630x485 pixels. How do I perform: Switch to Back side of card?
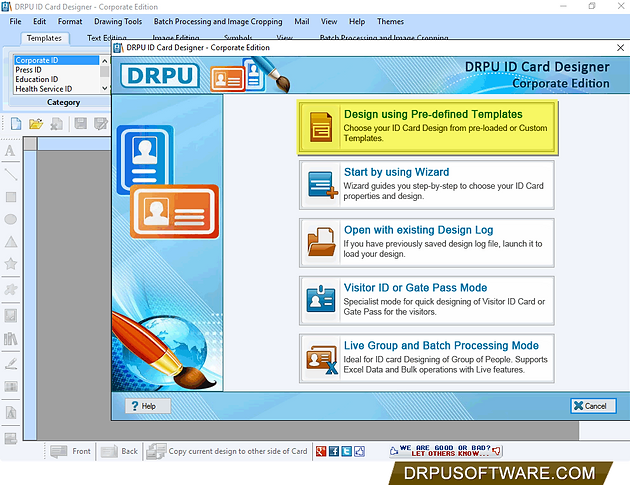click(x=119, y=451)
